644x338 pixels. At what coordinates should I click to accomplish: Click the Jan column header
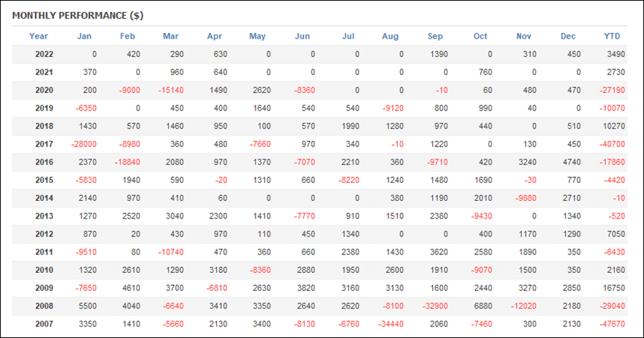(x=84, y=36)
